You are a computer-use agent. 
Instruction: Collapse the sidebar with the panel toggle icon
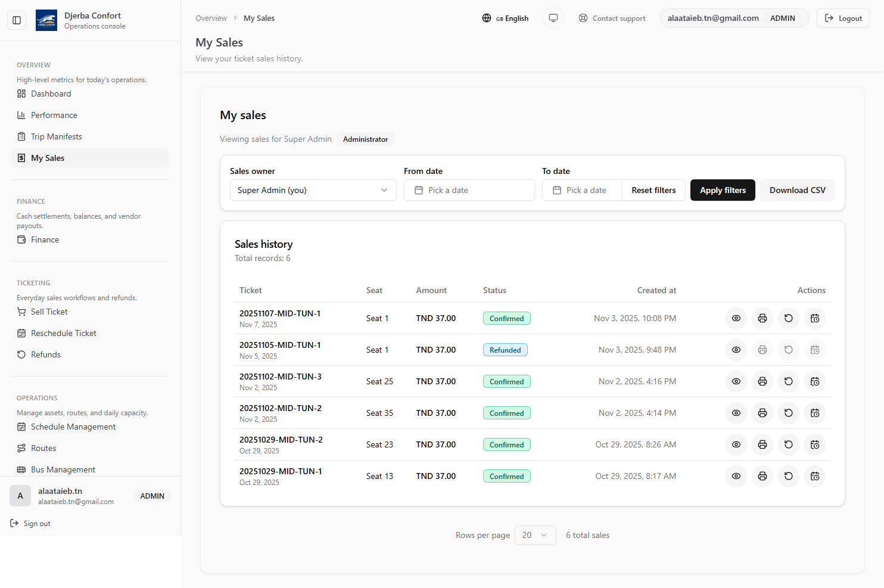[x=17, y=20]
